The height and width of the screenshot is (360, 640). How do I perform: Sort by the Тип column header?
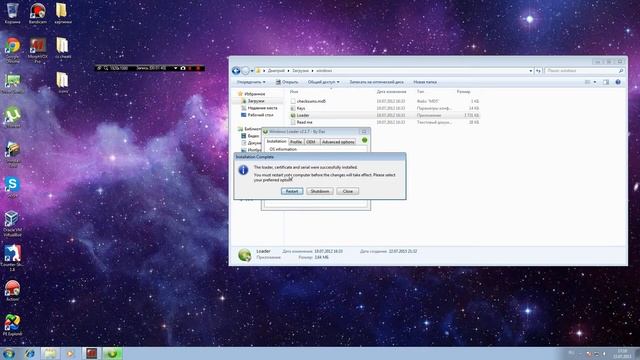(x=420, y=92)
